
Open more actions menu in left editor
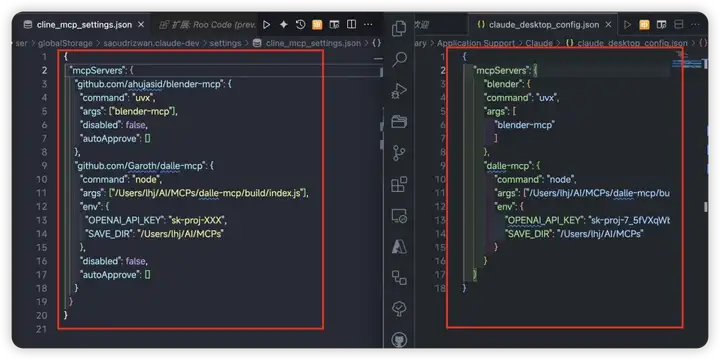[x=368, y=25]
